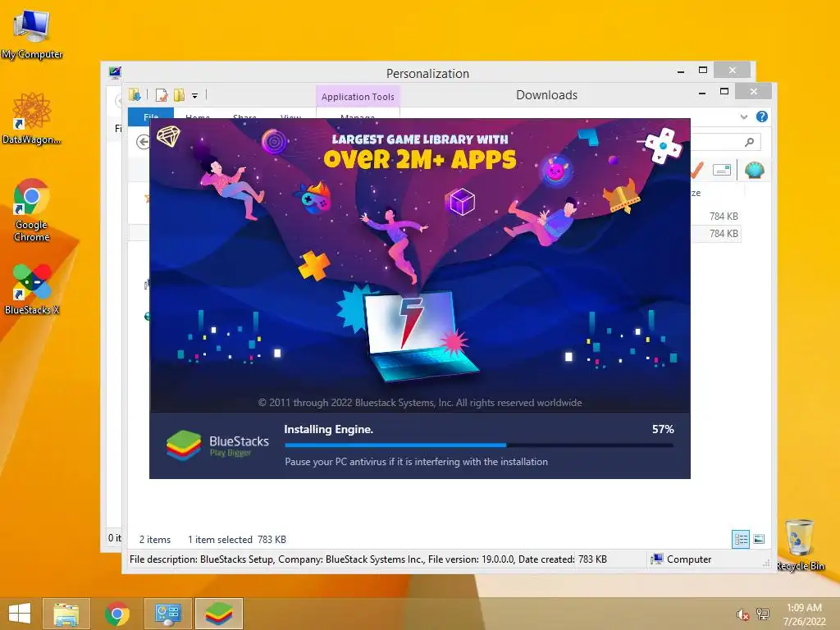Expand the Downloads ribbon chevron

[x=743, y=116]
